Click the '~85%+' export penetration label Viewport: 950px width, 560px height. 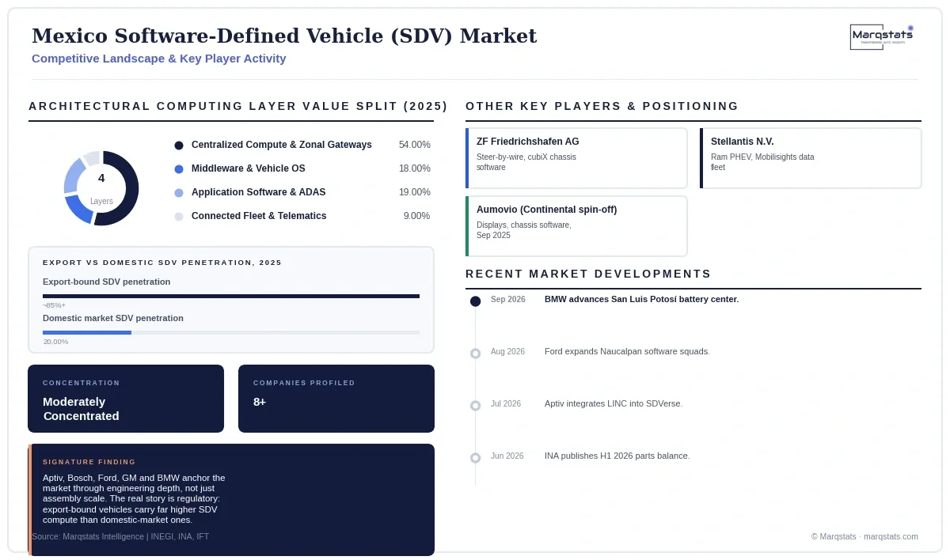tap(55, 305)
